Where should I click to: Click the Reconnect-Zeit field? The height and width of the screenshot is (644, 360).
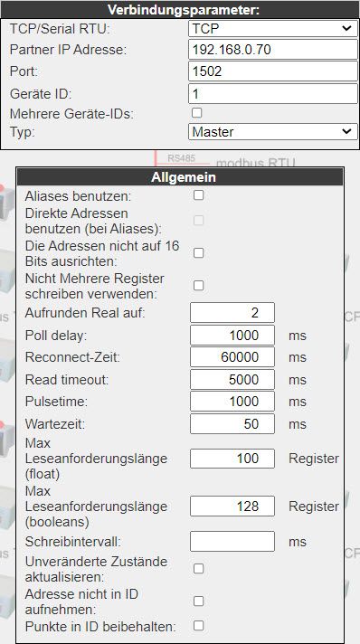[232, 357]
